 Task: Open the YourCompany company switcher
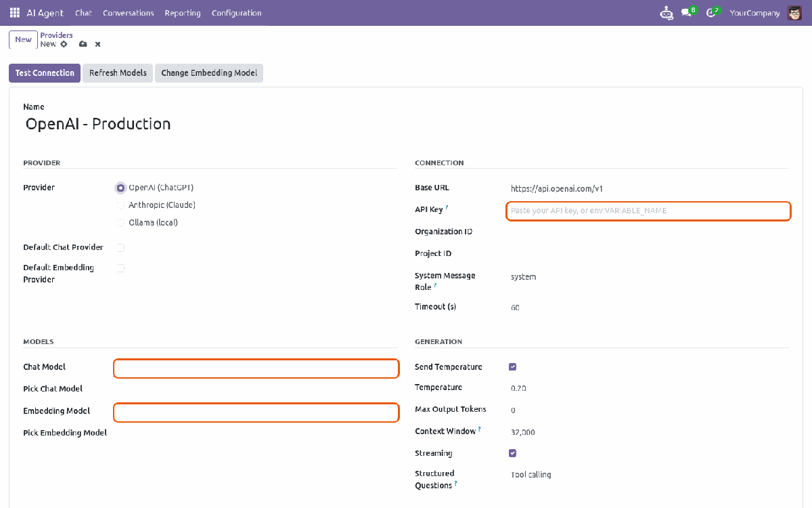pyautogui.click(x=754, y=13)
